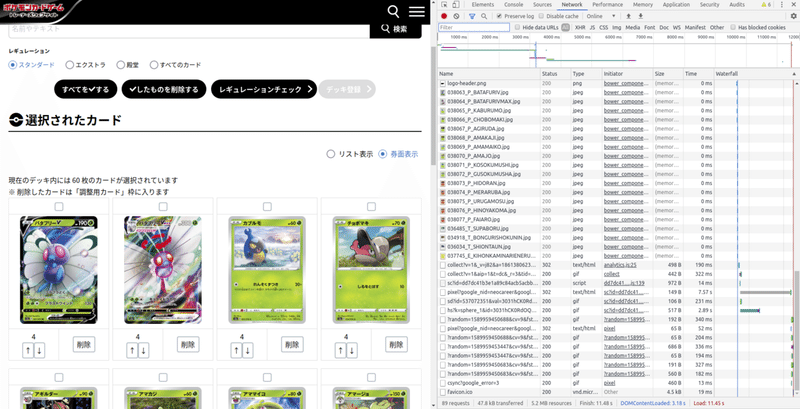
Task: Open the Console tab
Action: pos(513,5)
